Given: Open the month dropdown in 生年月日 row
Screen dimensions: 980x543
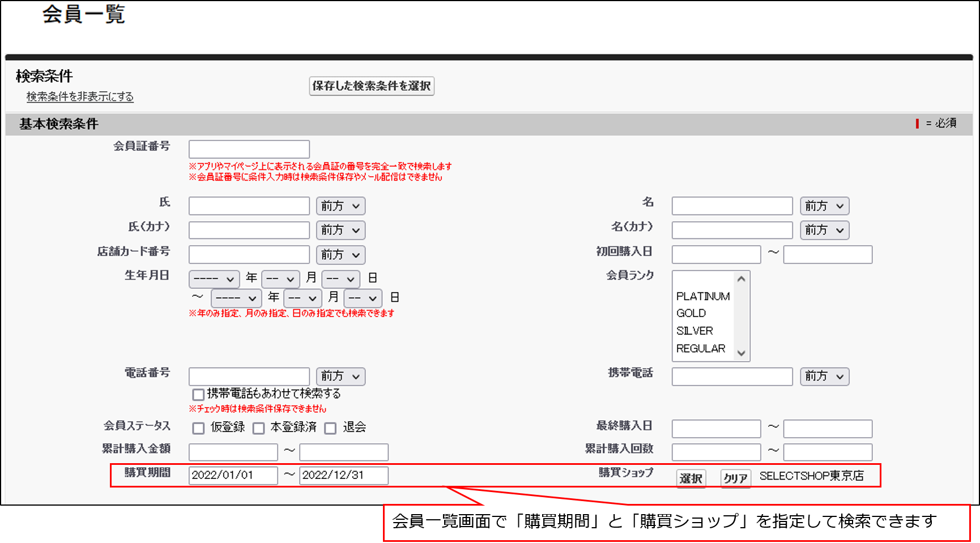Looking at the screenshot, I should pos(280,279).
